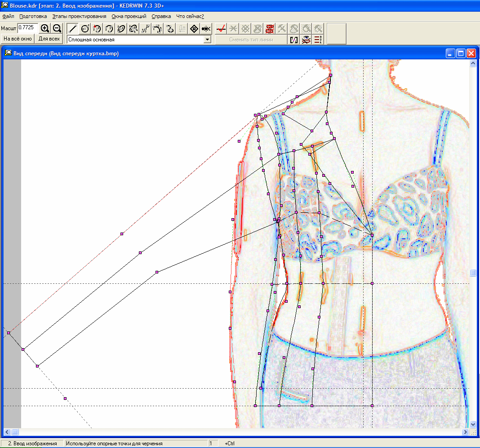Toggle the numbered list lines icon
This screenshot has width=480, height=448.
click(x=318, y=40)
